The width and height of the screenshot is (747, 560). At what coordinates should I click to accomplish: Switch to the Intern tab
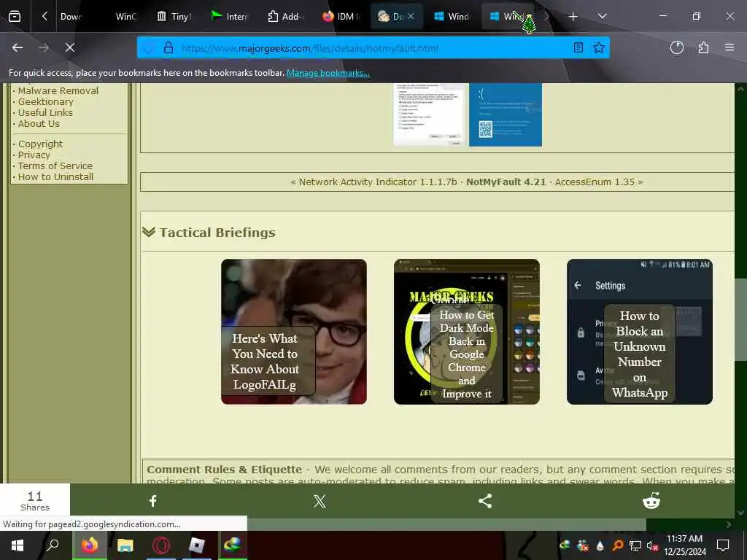click(x=230, y=17)
